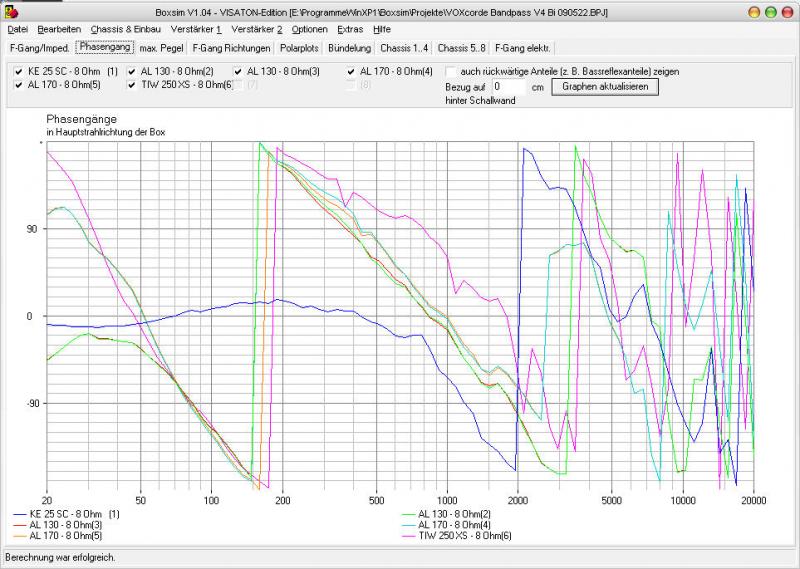Viewport: 800px width, 569px height.
Task: Open the Hilfe menu
Action: tap(382, 30)
